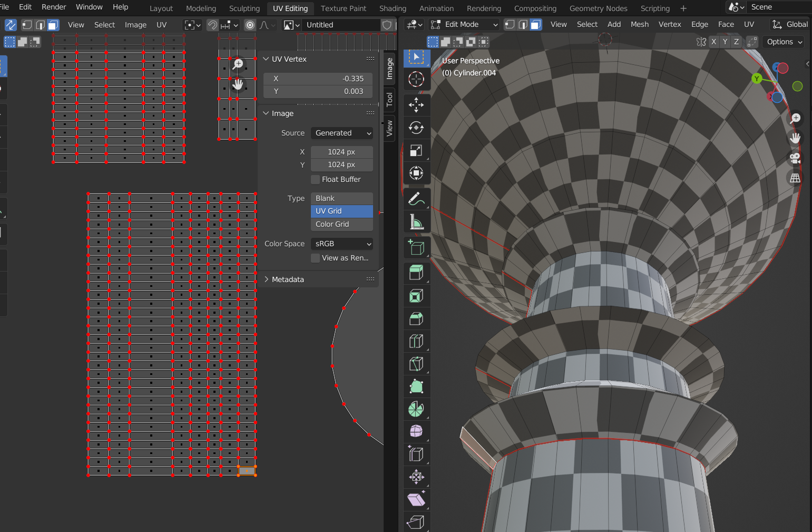Click the zoom magnifier gizmo in UV editor
Screen dimensions: 812x532
pos(238,64)
